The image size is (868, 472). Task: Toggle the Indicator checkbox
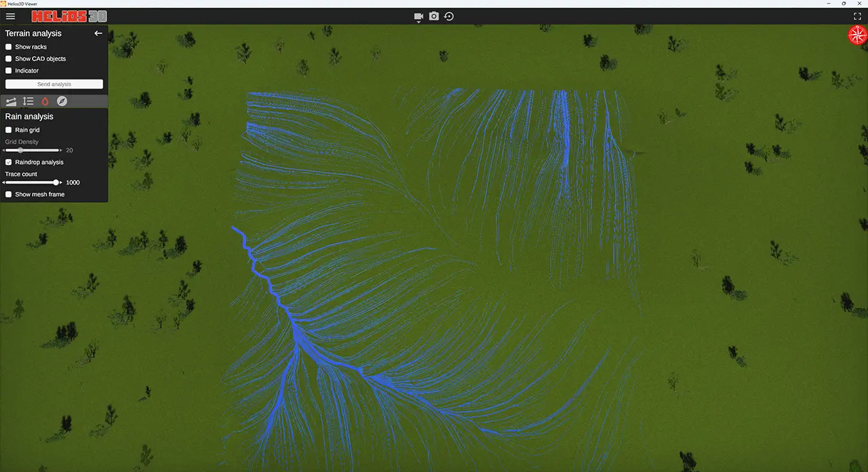point(9,71)
